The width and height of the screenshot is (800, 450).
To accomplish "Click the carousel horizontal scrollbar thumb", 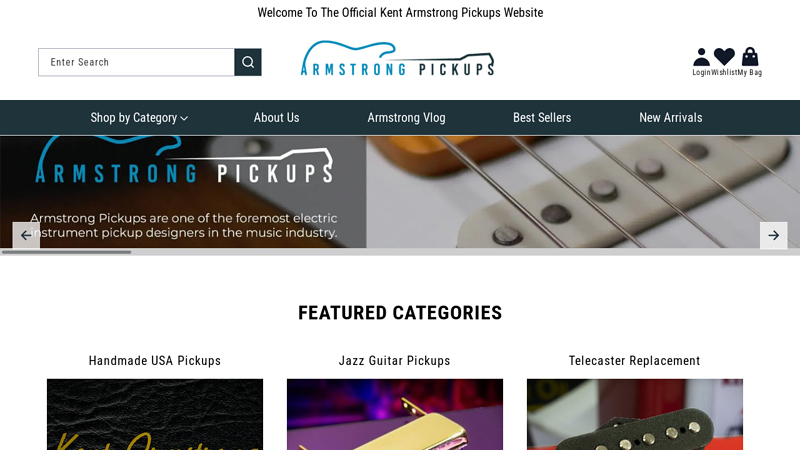I will [x=66, y=252].
